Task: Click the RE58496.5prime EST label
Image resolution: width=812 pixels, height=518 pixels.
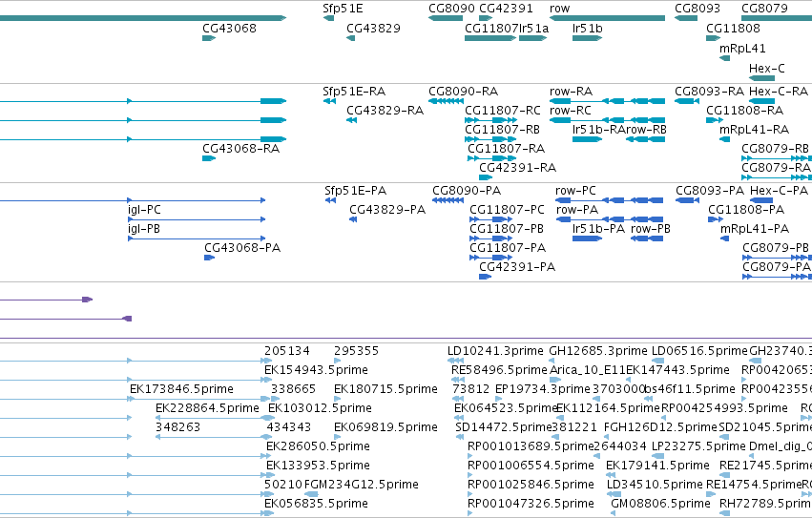Action: (499, 370)
